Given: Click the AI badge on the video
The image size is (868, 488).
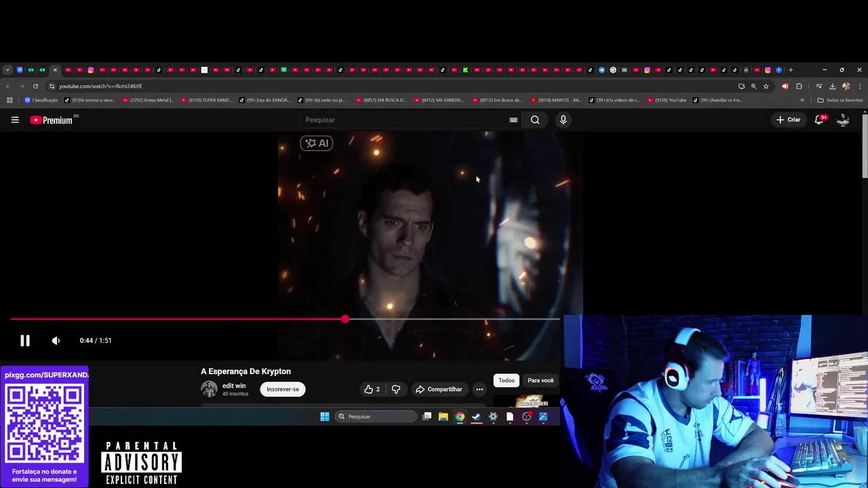Looking at the screenshot, I should coord(317,143).
